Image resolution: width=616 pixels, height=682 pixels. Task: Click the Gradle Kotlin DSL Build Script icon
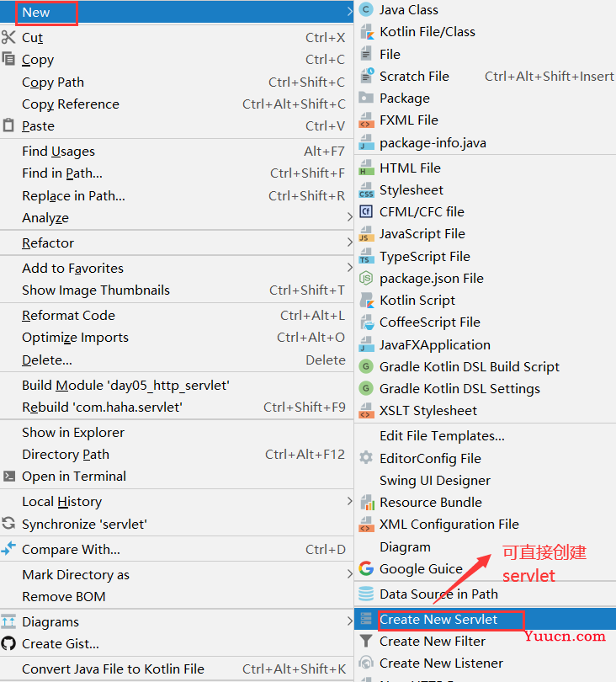[x=366, y=366]
